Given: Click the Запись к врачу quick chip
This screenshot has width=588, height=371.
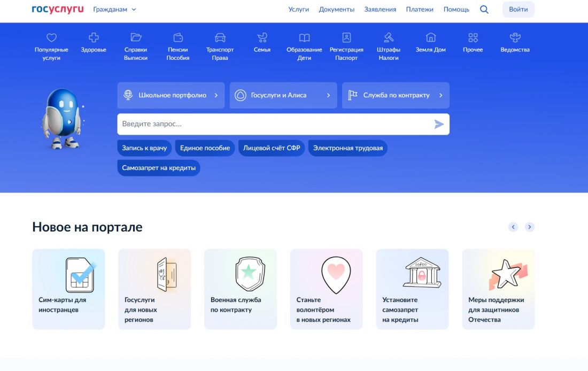Looking at the screenshot, I should [x=144, y=148].
